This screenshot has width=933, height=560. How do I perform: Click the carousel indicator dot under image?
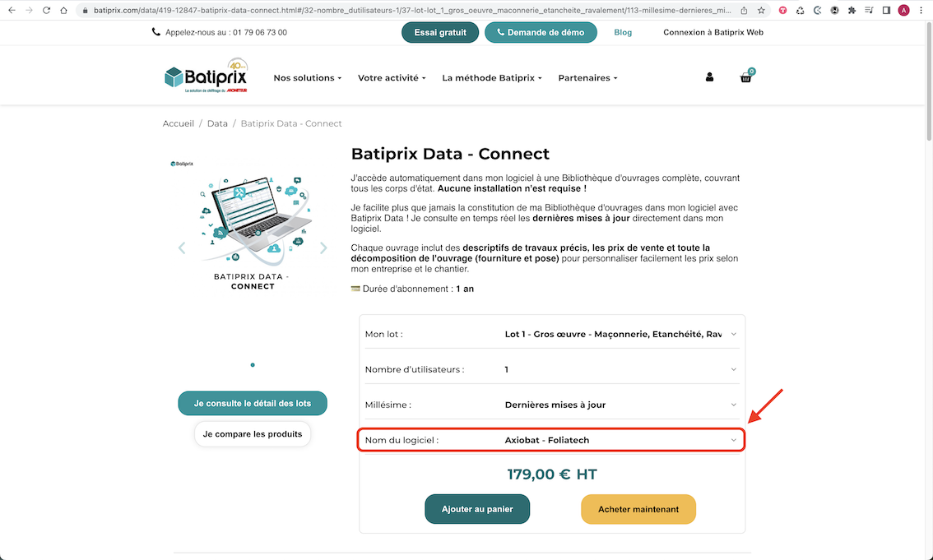(x=253, y=364)
